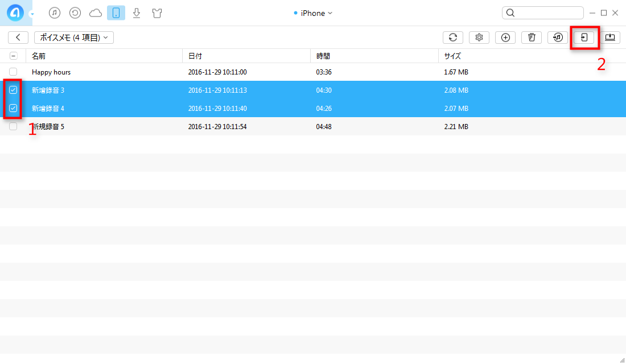This screenshot has height=364, width=626.
Task: Click the search magnifier icon
Action: (x=510, y=13)
